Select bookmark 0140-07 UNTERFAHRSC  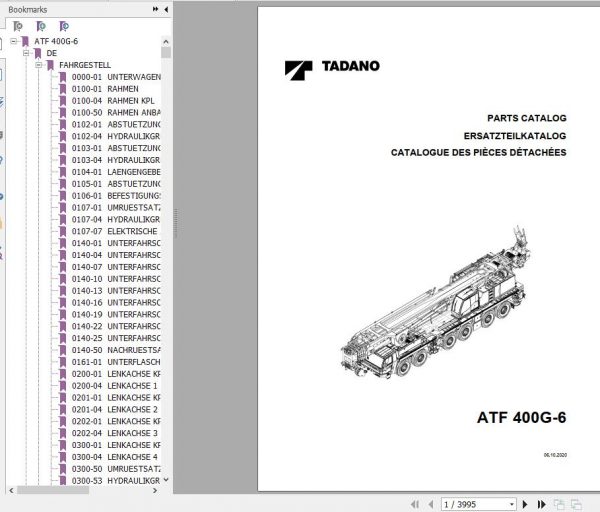click(x=116, y=267)
